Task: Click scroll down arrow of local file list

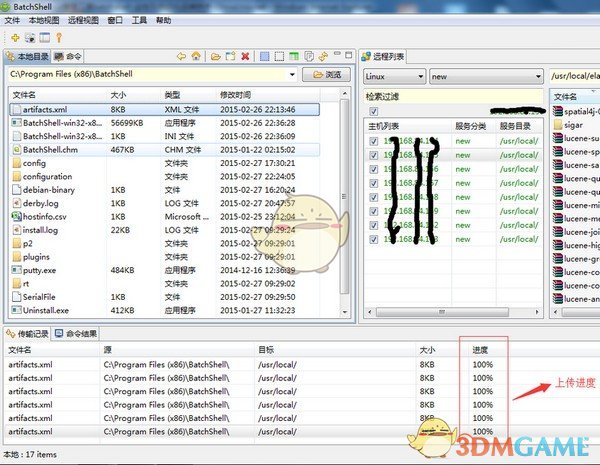Action: [x=344, y=312]
